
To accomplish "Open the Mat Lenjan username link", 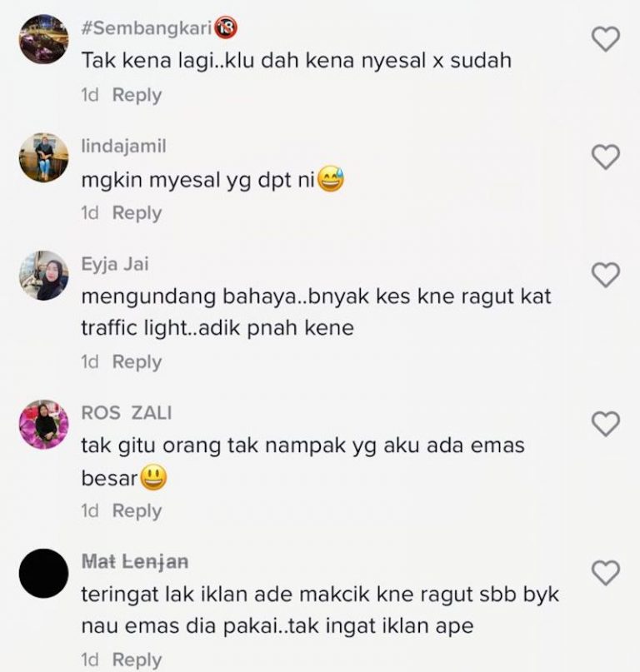I will pos(135,562).
